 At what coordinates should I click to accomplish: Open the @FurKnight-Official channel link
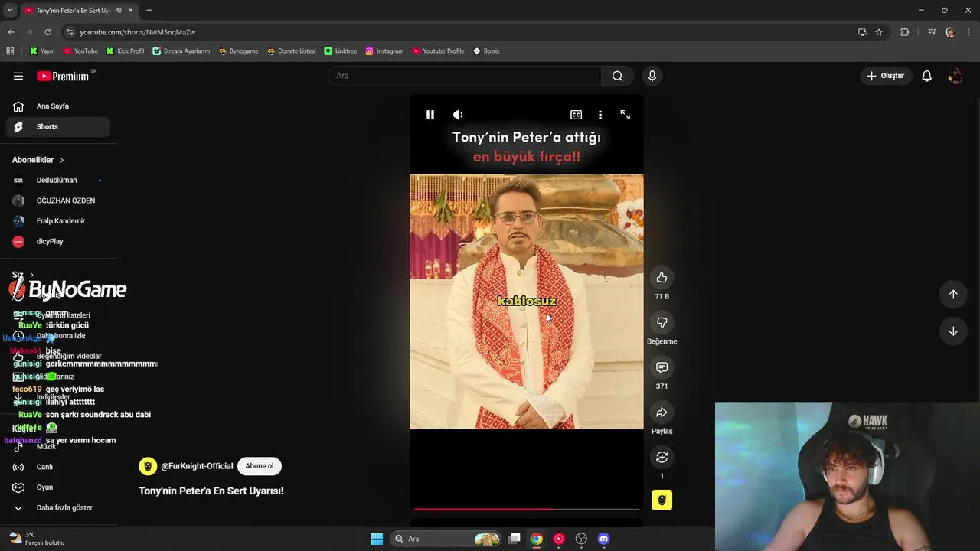coord(197,466)
